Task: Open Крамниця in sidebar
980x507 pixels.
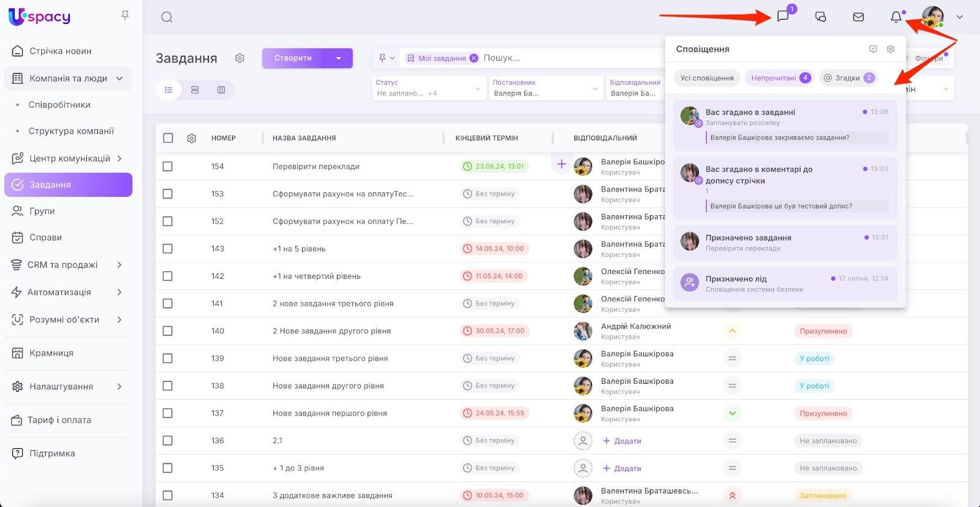Action: pos(51,353)
